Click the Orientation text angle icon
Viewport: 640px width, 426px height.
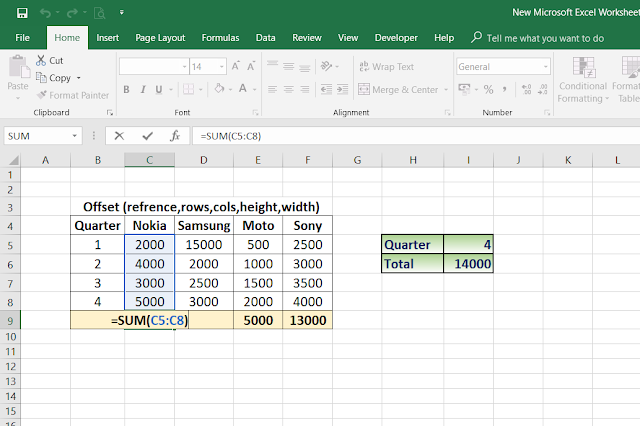[327, 66]
